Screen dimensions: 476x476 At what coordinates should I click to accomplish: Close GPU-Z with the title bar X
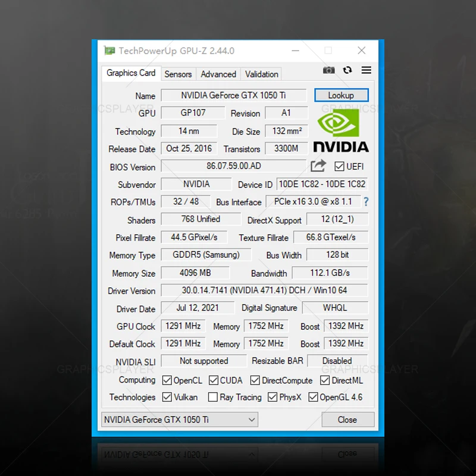point(361,51)
